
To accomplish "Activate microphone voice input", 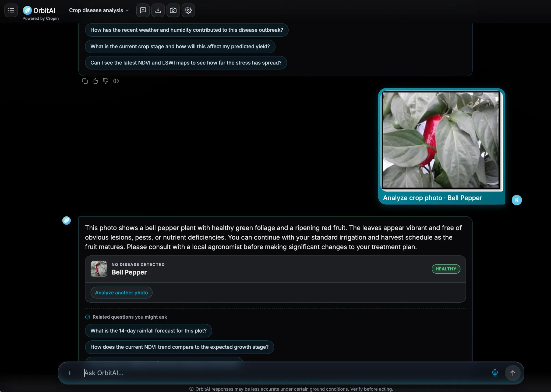I will [x=495, y=373].
